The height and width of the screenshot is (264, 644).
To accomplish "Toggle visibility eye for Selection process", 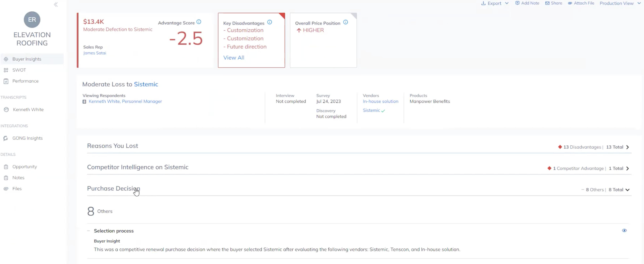I will (x=624, y=230).
